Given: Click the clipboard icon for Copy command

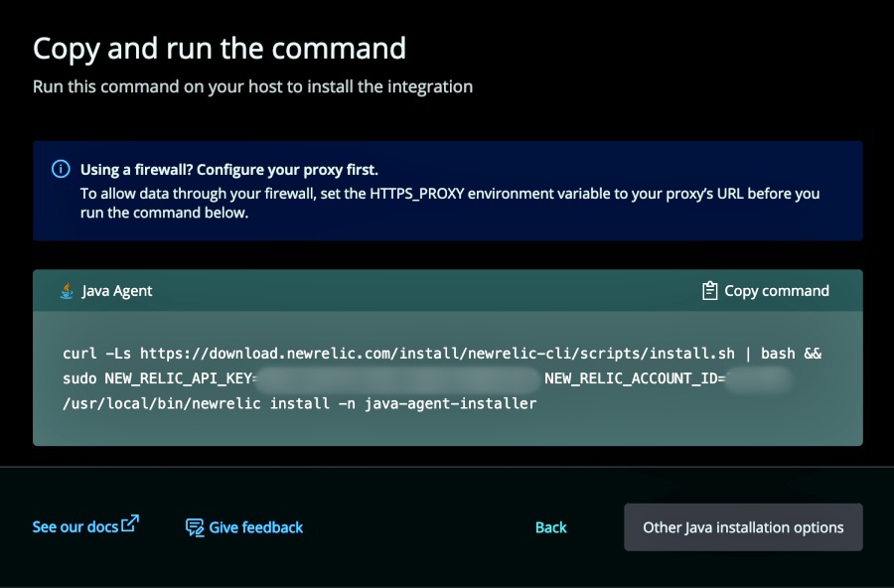Looking at the screenshot, I should point(709,290).
